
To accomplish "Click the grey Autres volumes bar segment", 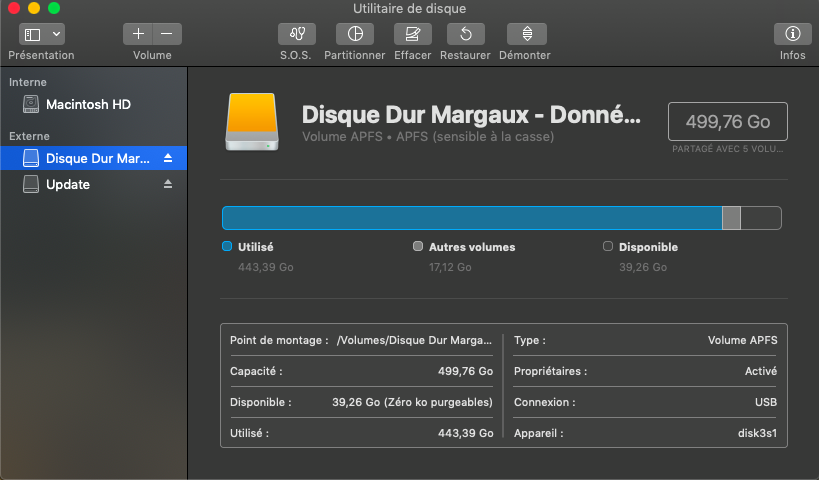I will pos(732,218).
